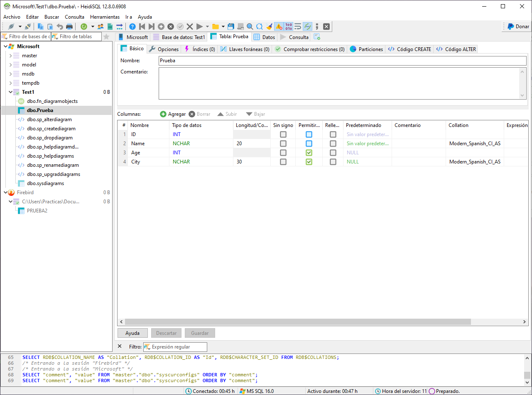Go to first row icon
The width and height of the screenshot is (532, 395).
coord(142,27)
